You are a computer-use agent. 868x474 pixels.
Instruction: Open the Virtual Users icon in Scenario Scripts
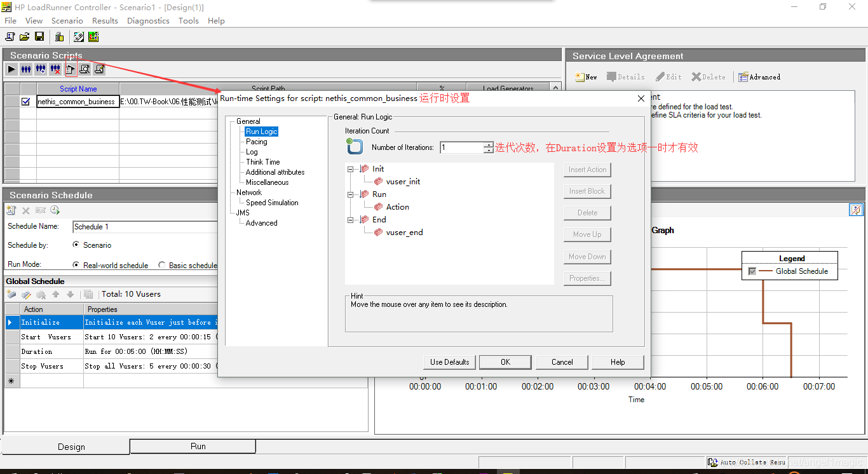click(26, 69)
